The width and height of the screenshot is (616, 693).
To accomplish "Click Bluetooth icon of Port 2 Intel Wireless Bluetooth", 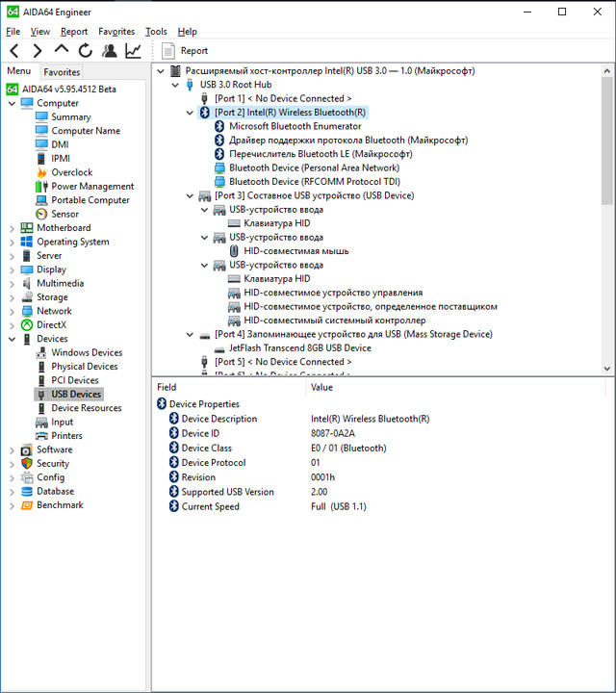I will click(205, 113).
